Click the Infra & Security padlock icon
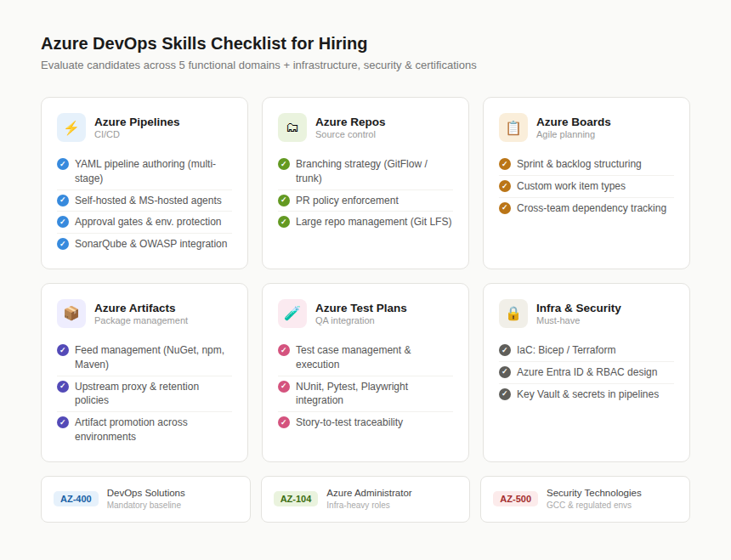Screen dimensions: 731x560 pyautogui.click(x=513, y=314)
